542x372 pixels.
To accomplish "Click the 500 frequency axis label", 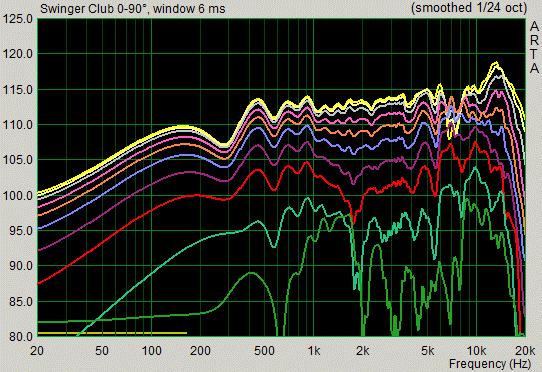I will coord(264,351).
